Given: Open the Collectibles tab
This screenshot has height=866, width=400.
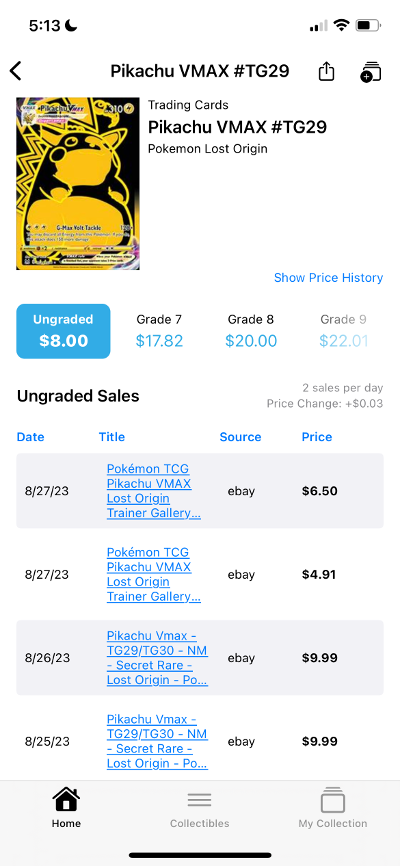Looking at the screenshot, I should tap(199, 808).
